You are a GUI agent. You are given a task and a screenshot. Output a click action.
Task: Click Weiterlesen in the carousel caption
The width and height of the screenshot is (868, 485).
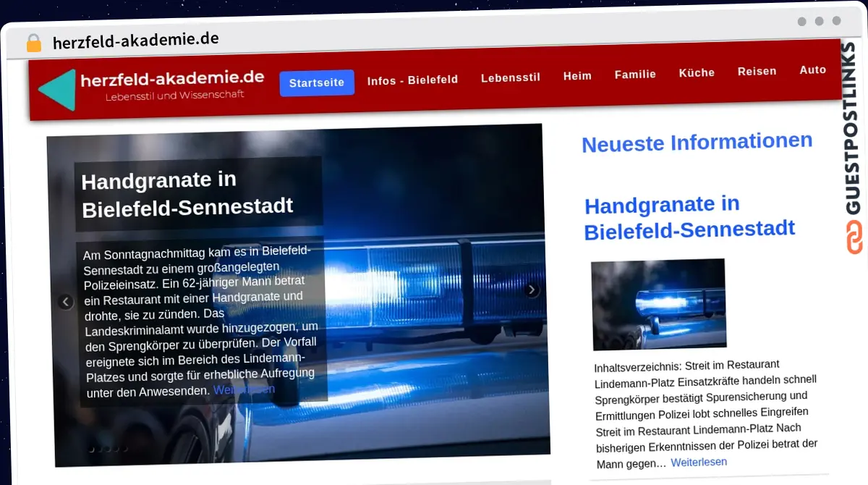244,389
